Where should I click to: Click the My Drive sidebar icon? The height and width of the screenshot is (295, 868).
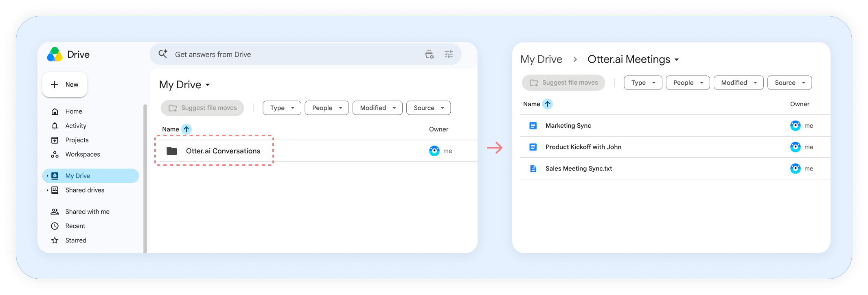click(x=55, y=176)
